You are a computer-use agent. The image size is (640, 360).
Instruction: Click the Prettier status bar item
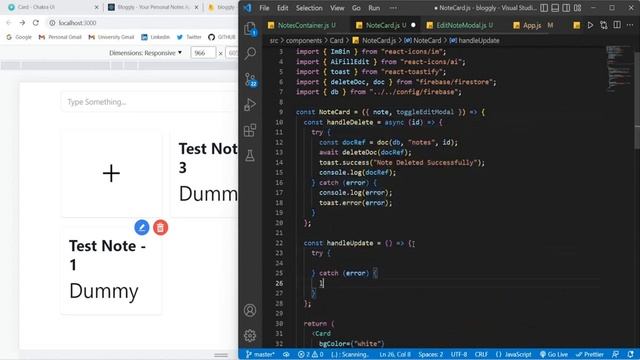pyautogui.click(x=589, y=354)
